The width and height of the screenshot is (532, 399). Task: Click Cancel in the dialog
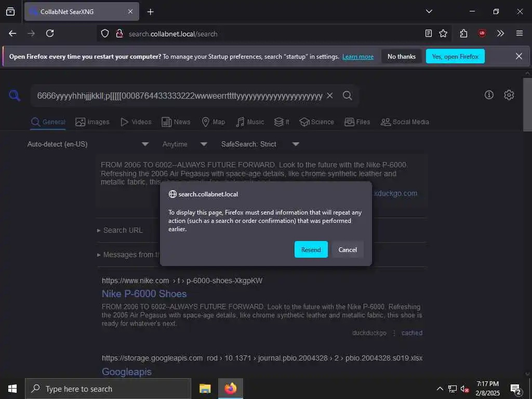(348, 250)
